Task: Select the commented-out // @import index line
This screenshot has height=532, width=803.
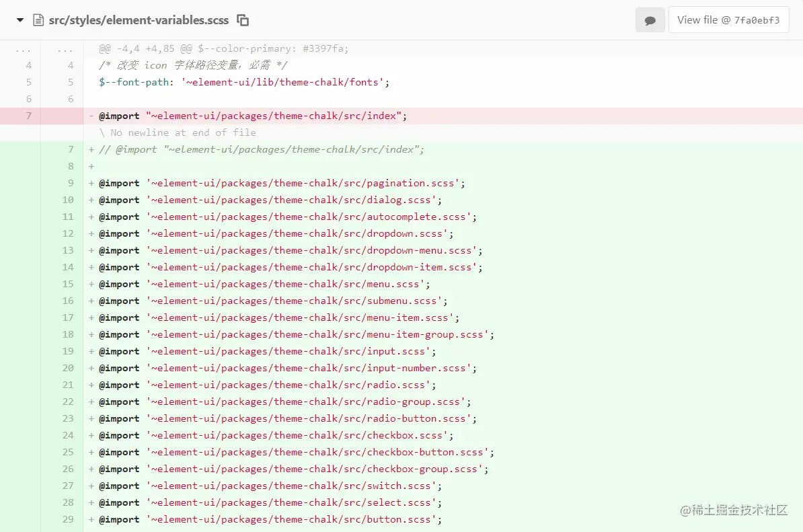Action: (262, 149)
